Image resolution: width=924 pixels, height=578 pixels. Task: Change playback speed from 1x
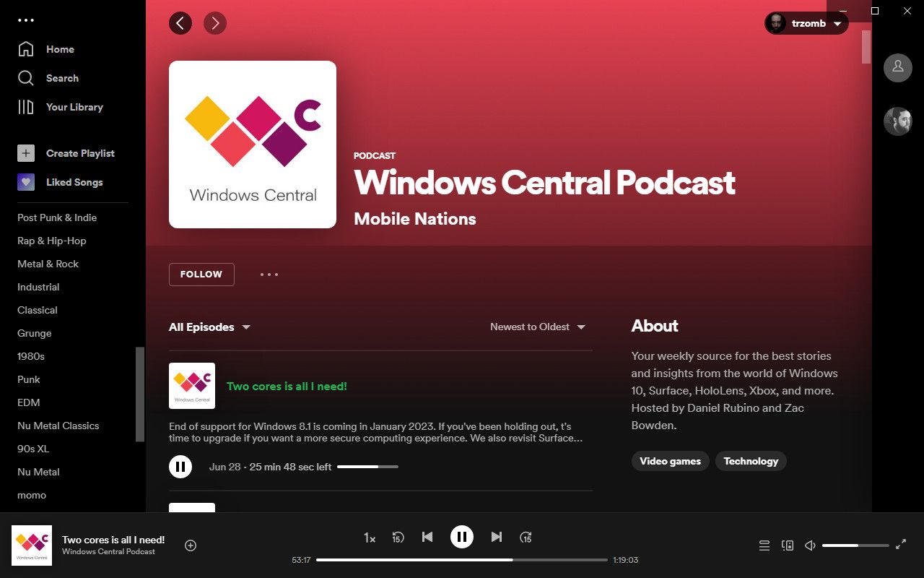tap(369, 538)
